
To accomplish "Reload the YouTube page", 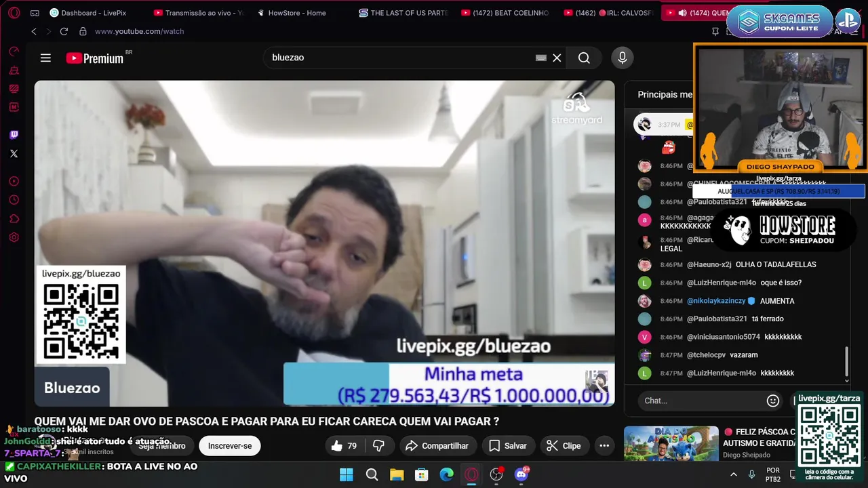I will point(64,31).
